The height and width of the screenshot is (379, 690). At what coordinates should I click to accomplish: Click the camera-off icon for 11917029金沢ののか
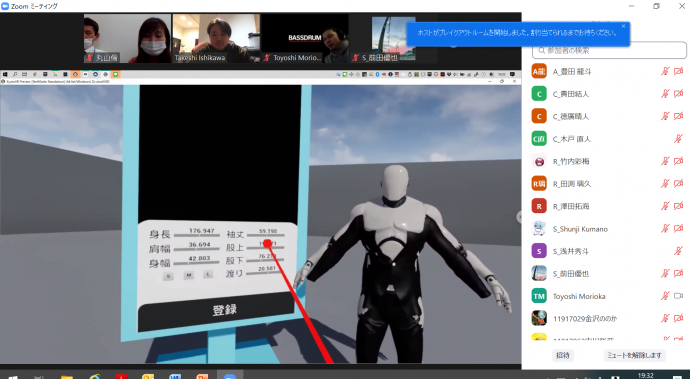(679, 318)
